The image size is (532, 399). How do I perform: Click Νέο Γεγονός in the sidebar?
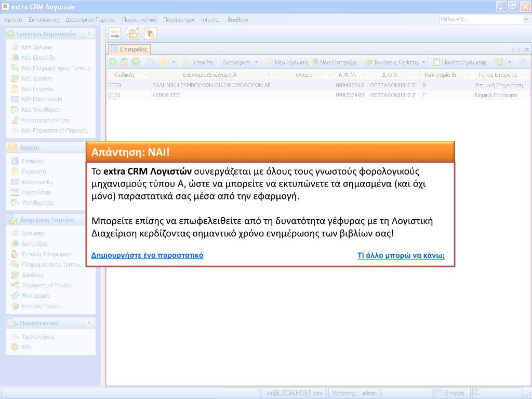click(x=33, y=89)
